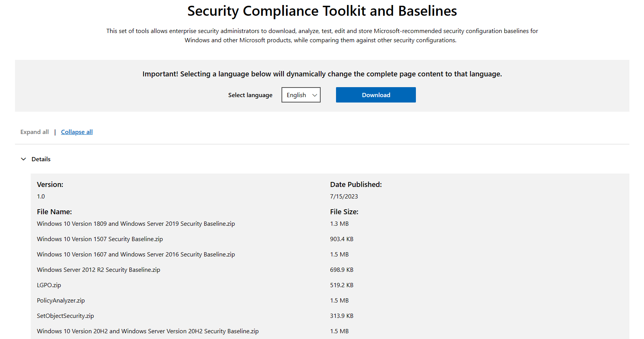Click the version value 1.0

(41, 197)
